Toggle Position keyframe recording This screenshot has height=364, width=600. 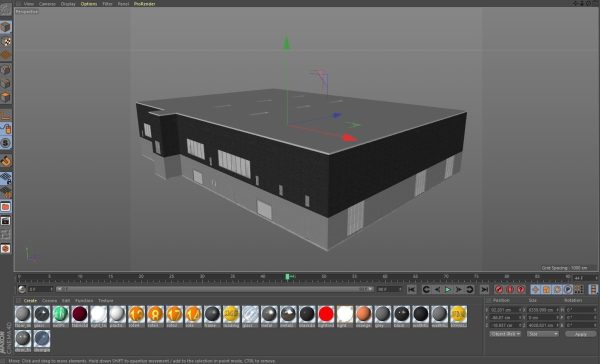535,289
